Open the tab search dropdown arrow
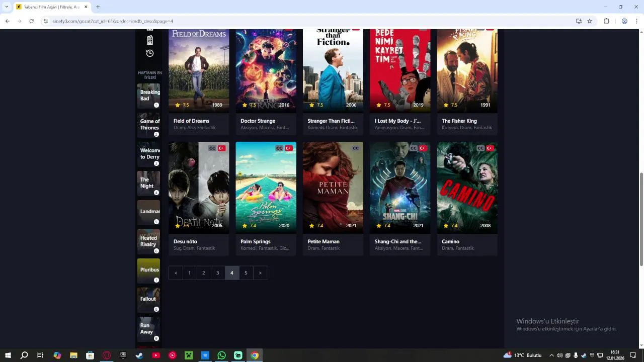This screenshot has height=362, width=644. coord(7,7)
